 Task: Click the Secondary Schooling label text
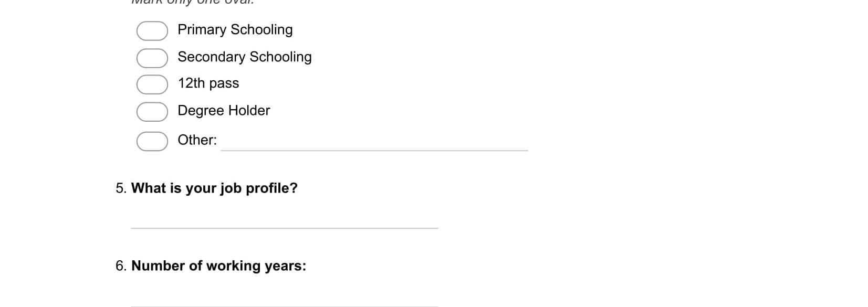coord(245,57)
